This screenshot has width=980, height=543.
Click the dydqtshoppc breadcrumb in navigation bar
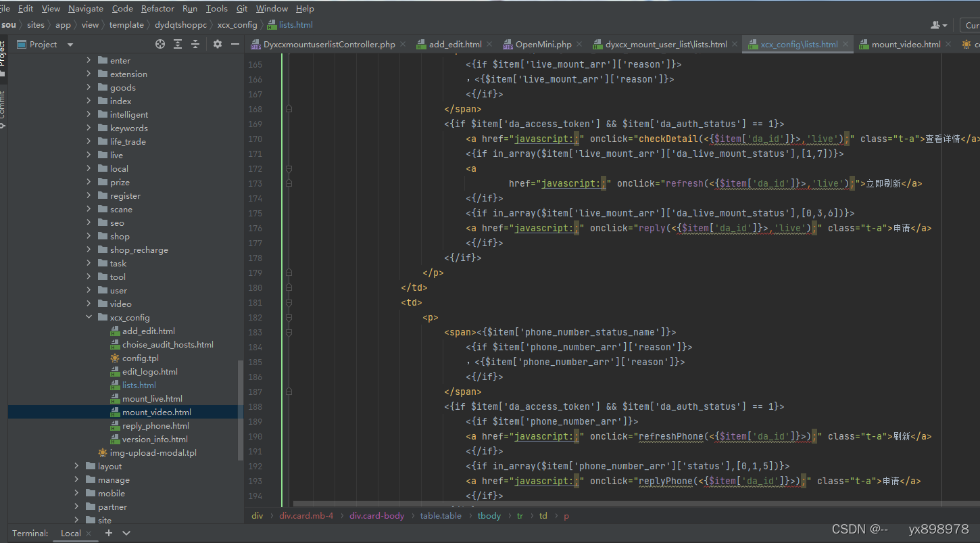click(180, 25)
